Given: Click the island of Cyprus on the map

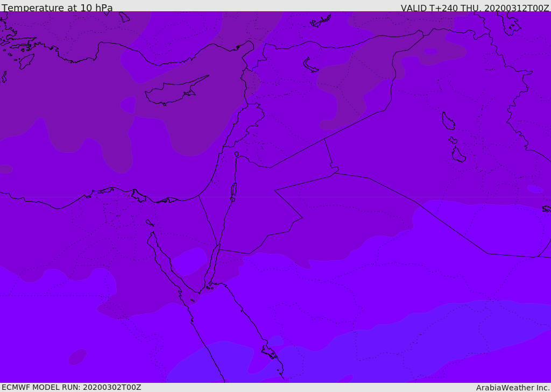Looking at the screenshot, I should [175, 91].
